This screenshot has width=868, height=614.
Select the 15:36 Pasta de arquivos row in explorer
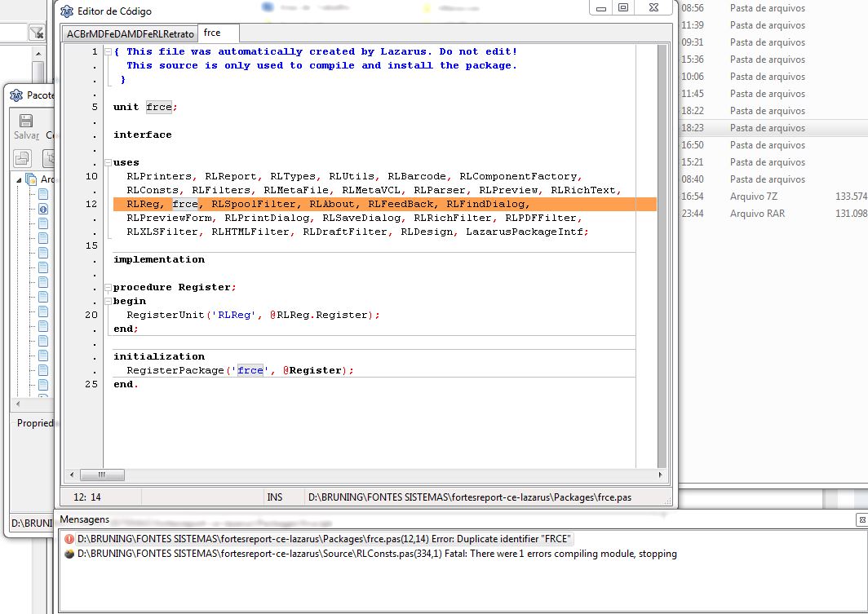tap(773, 60)
